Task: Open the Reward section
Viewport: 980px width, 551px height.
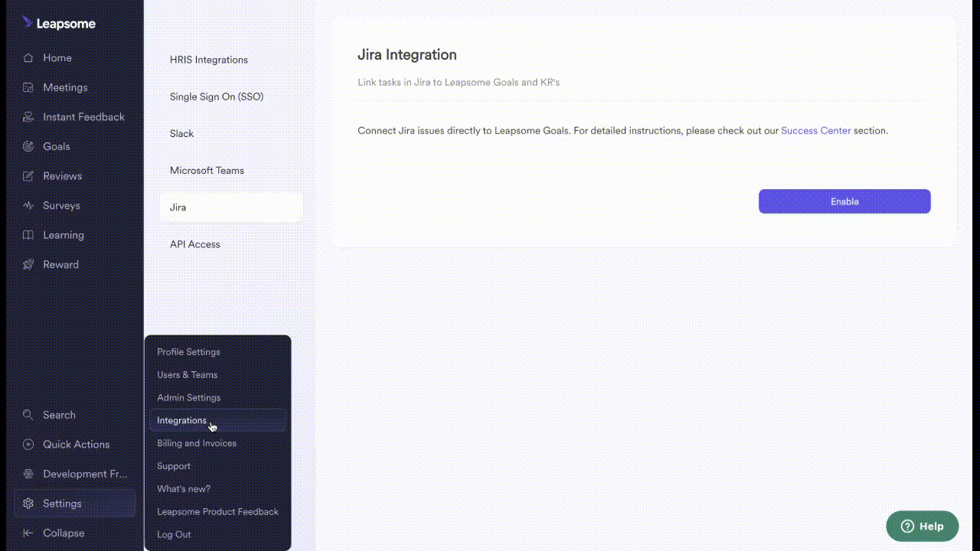Action: point(60,264)
